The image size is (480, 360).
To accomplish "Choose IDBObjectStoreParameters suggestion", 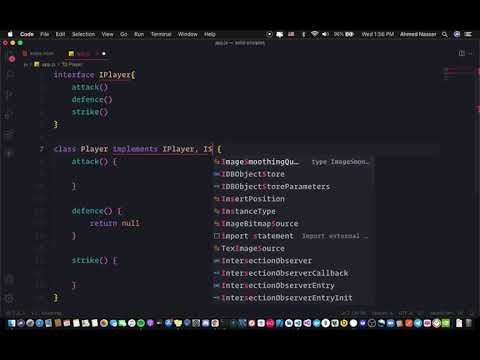I will click(293, 186).
